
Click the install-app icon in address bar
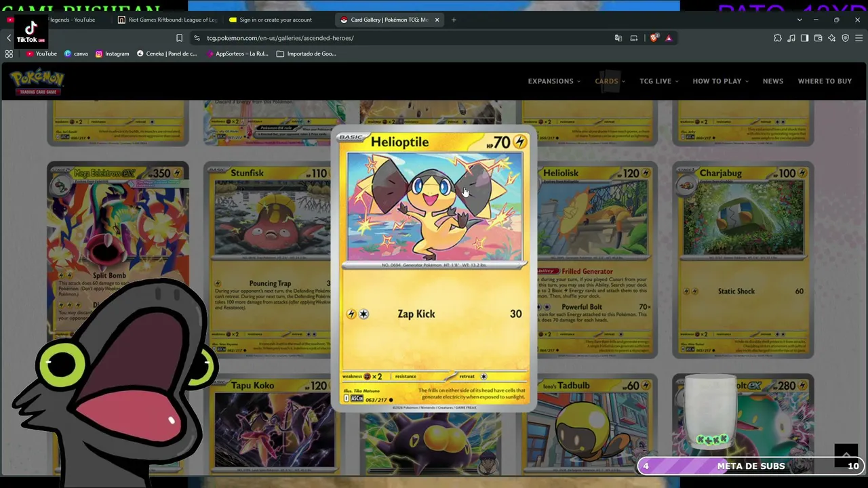tap(634, 38)
